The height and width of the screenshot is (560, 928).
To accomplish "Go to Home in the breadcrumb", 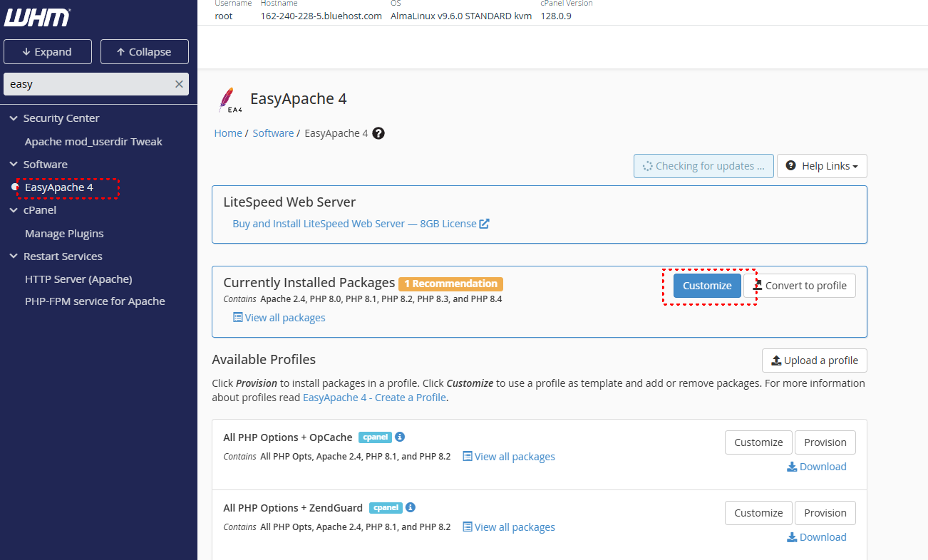I will [228, 133].
